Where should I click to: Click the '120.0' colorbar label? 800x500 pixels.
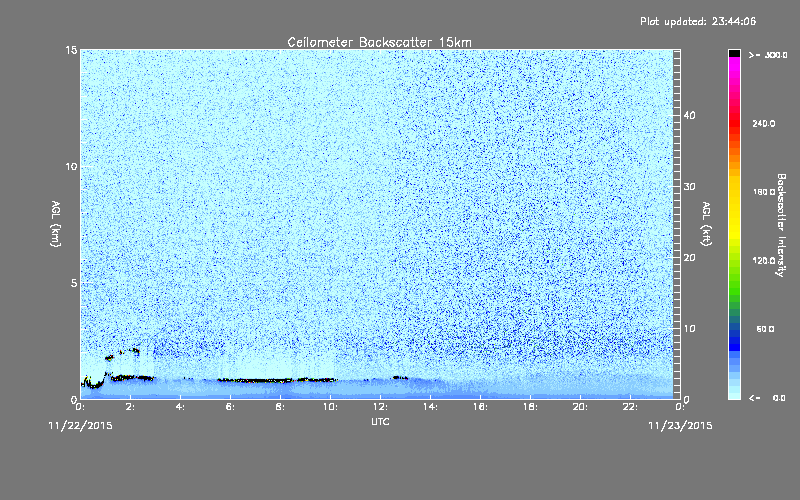point(764,261)
